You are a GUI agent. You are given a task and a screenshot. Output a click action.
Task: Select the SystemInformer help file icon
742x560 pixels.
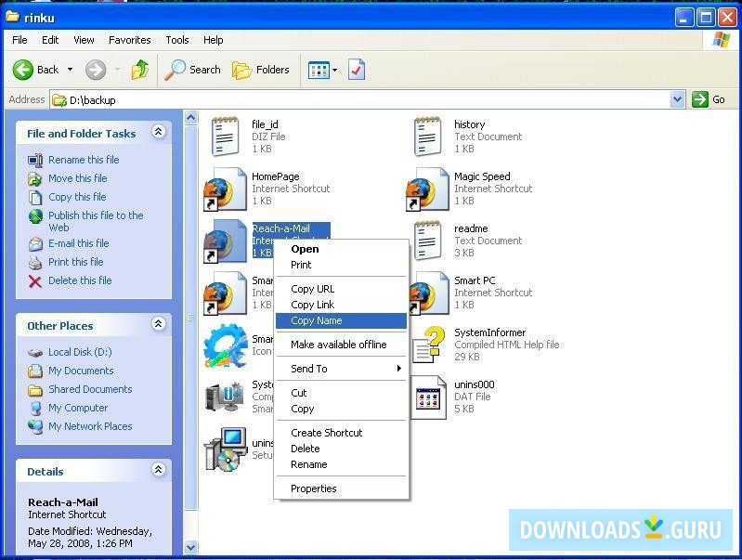429,345
